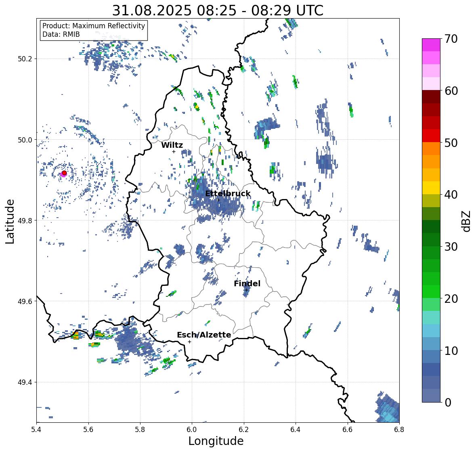Click the blue 10 dBZ colorbar segment
This screenshot has width=476, height=451.
coord(431,343)
